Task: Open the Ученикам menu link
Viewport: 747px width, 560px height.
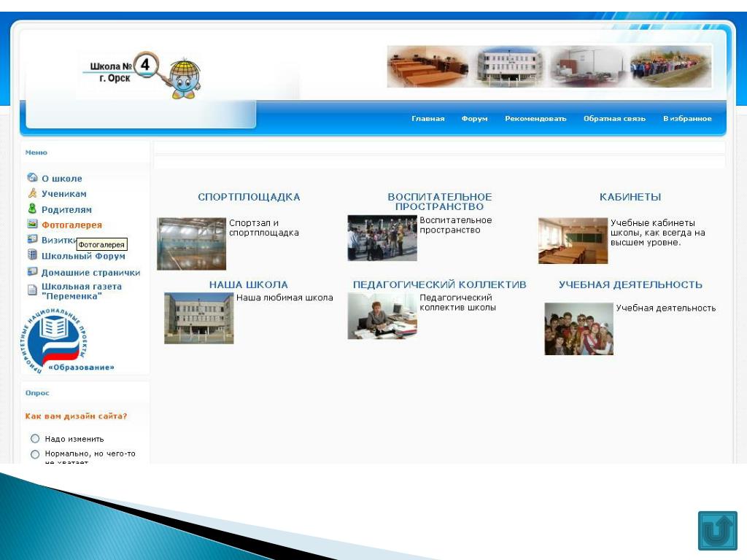Action: coord(64,194)
